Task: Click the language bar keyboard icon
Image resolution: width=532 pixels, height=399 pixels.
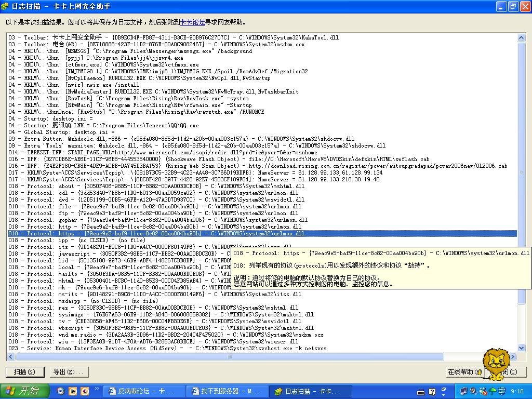Action: pos(421,392)
